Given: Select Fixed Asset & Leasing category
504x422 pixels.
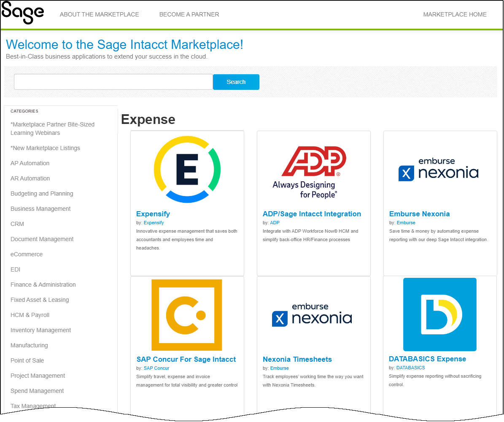Looking at the screenshot, I should point(40,300).
